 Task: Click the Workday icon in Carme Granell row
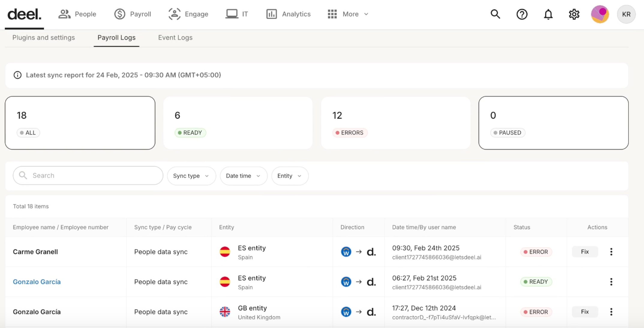pos(346,252)
